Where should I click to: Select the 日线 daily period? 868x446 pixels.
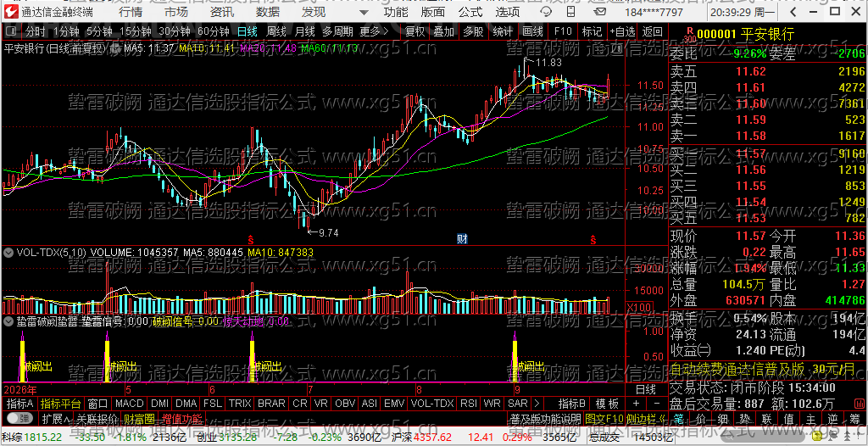click(x=248, y=31)
